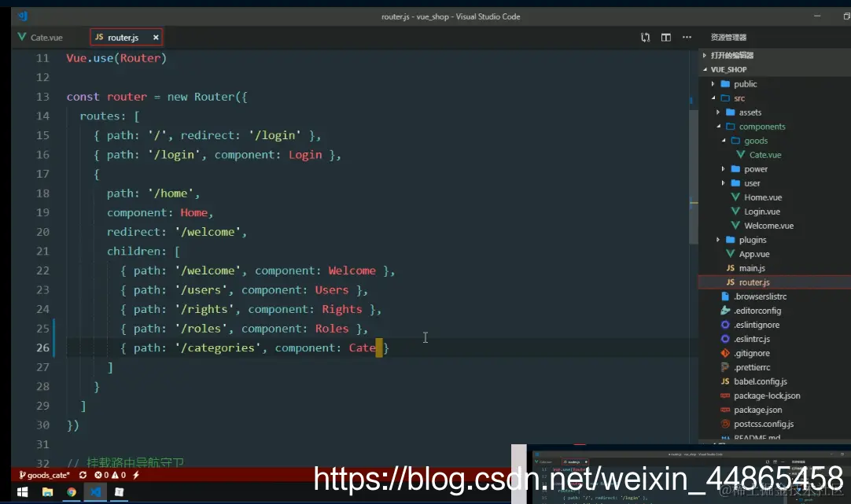Screen dimensions: 851x504
Task: Click the Login component name on line 16
Action: pos(305,155)
